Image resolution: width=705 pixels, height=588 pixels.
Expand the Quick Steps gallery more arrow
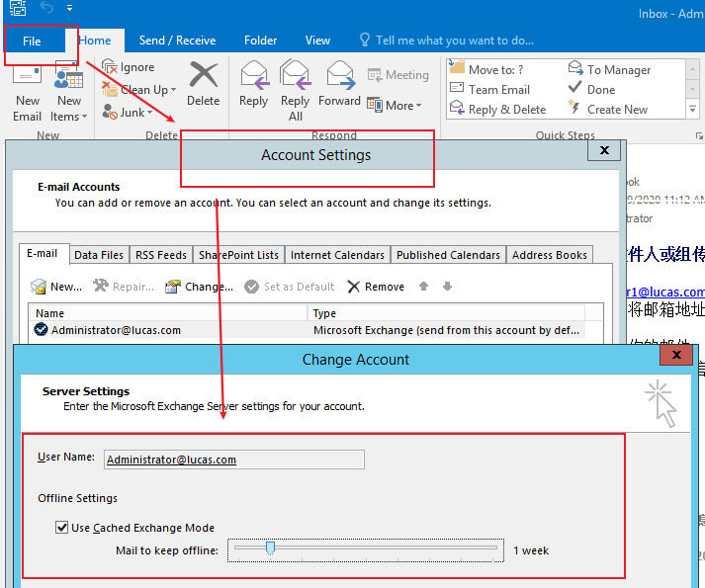point(692,109)
